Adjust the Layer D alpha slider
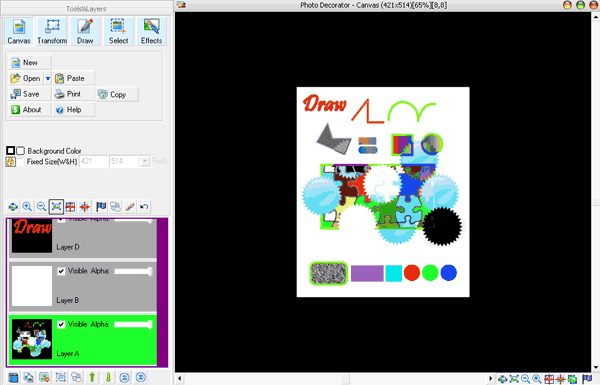Image resolution: width=600 pixels, height=385 pixels. 134,220
